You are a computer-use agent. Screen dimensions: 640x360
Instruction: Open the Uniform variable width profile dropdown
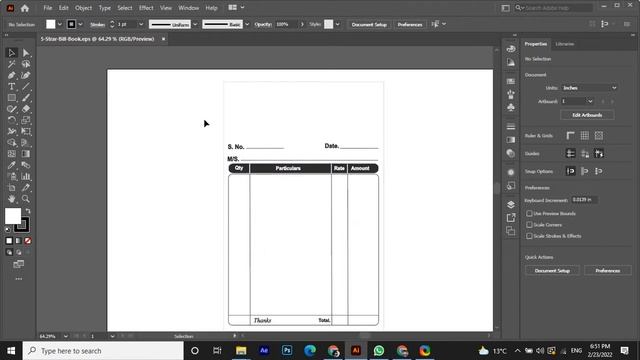(195, 24)
